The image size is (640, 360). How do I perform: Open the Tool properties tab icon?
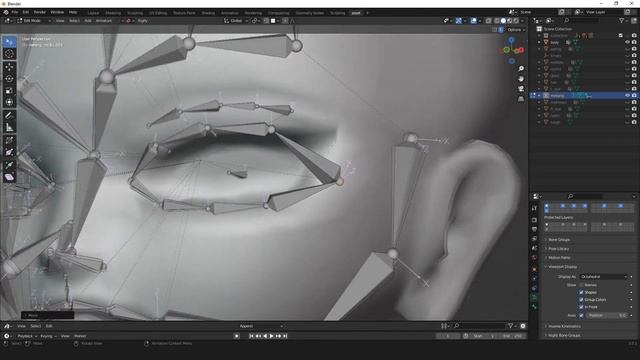pos(534,208)
